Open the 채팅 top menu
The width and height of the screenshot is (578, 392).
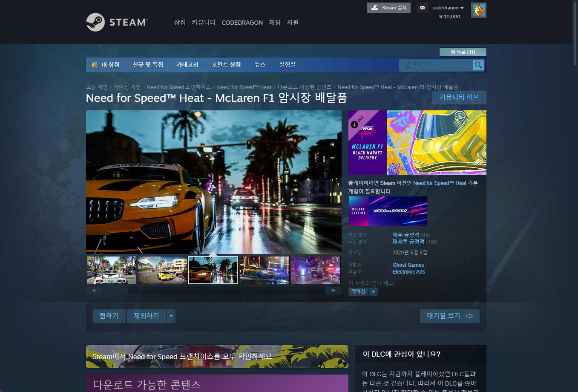tap(275, 23)
